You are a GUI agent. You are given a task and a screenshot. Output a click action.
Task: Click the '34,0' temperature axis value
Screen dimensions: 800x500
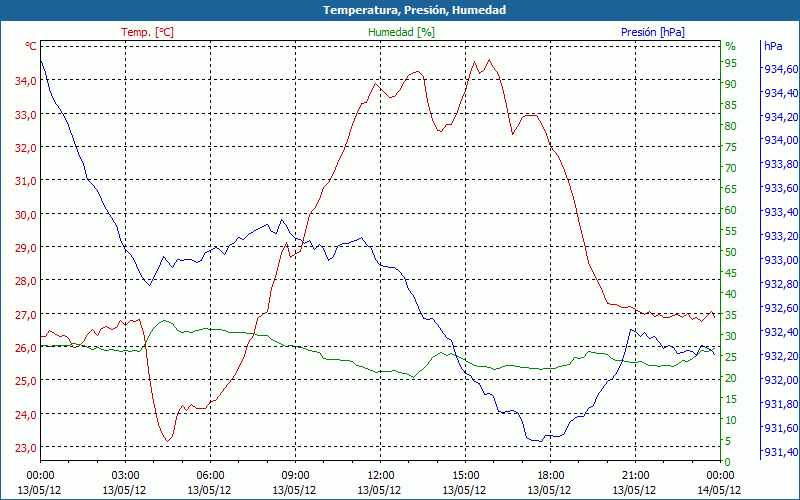click(27, 81)
